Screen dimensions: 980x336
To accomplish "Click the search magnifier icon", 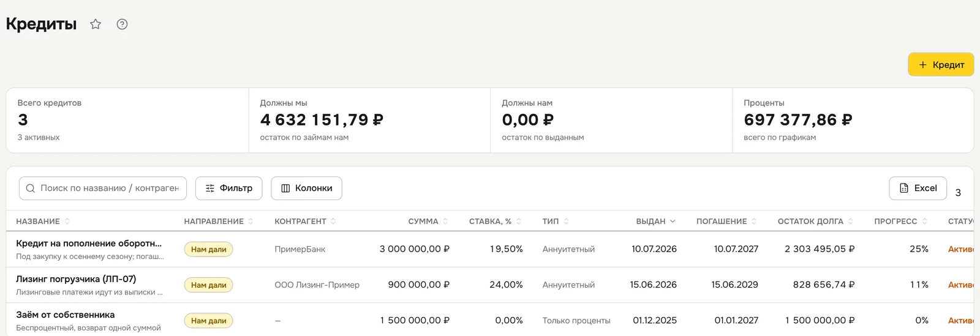I will (31, 189).
